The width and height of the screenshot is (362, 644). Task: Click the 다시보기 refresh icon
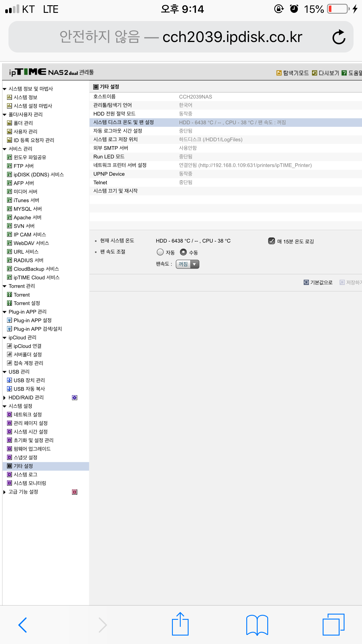click(314, 73)
